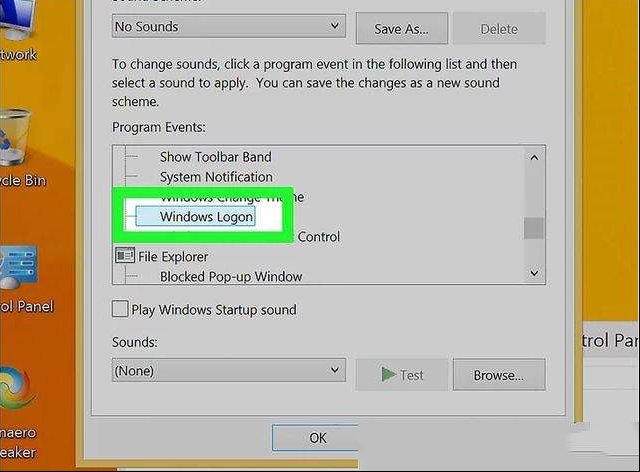The height and width of the screenshot is (472, 640).
Task: Open the Control Panel desktop icon
Action: coord(18,267)
